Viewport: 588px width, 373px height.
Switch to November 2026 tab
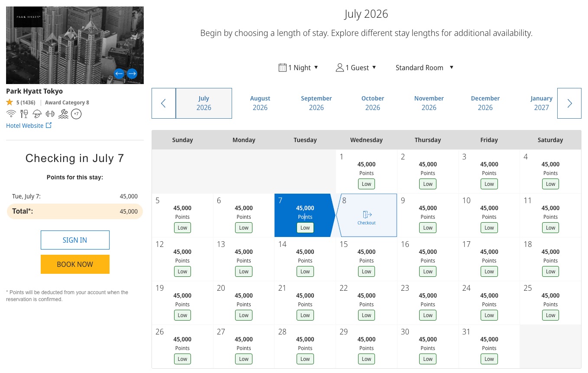pos(429,103)
